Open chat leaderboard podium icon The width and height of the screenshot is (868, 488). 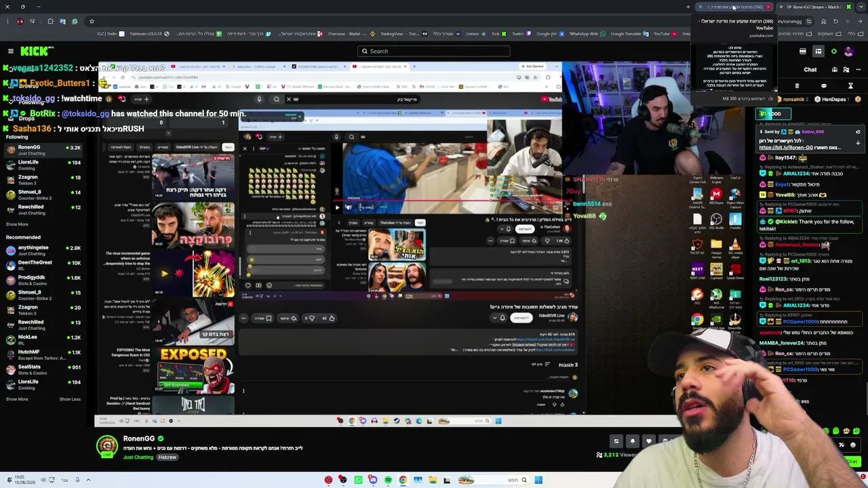coord(835,69)
